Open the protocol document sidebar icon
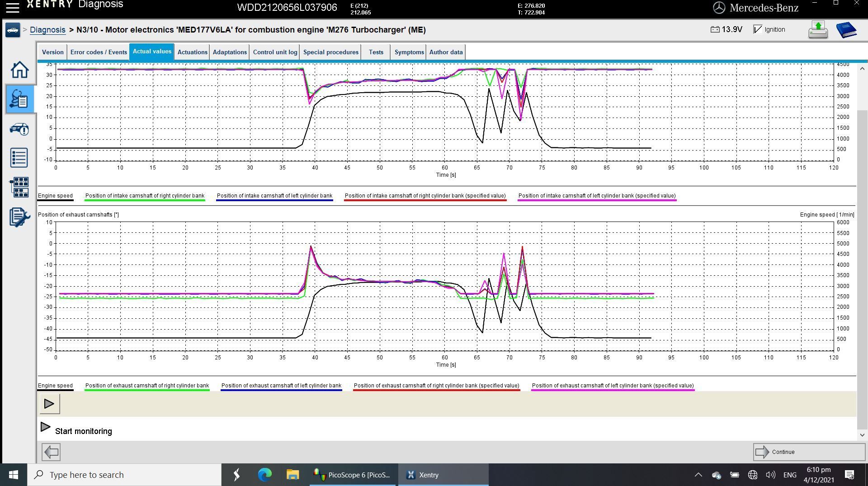This screenshot has width=868, height=486. point(19,217)
